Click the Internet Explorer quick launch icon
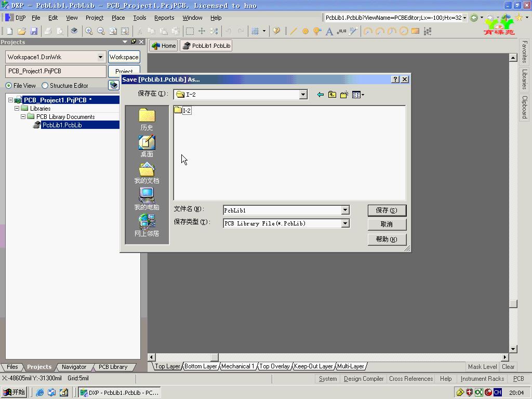 pyautogui.click(x=39, y=393)
